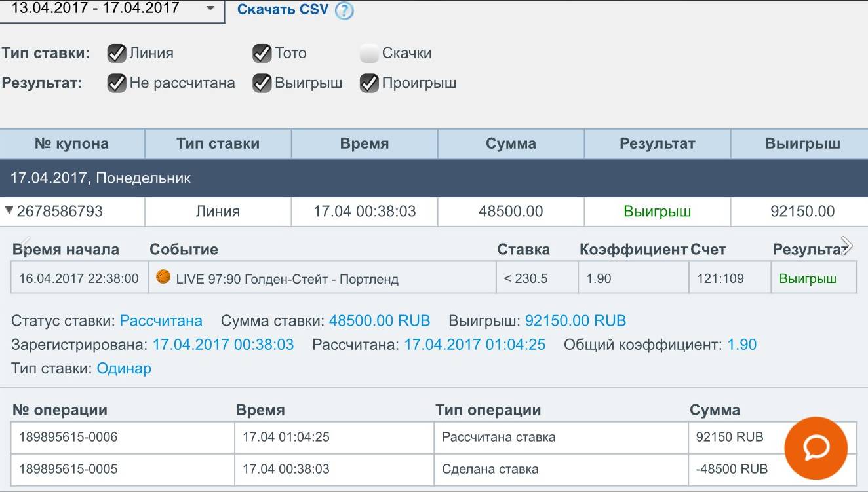Select coupon number 2678586793
Image resolution: width=868 pixels, height=492 pixels.
click(60, 212)
